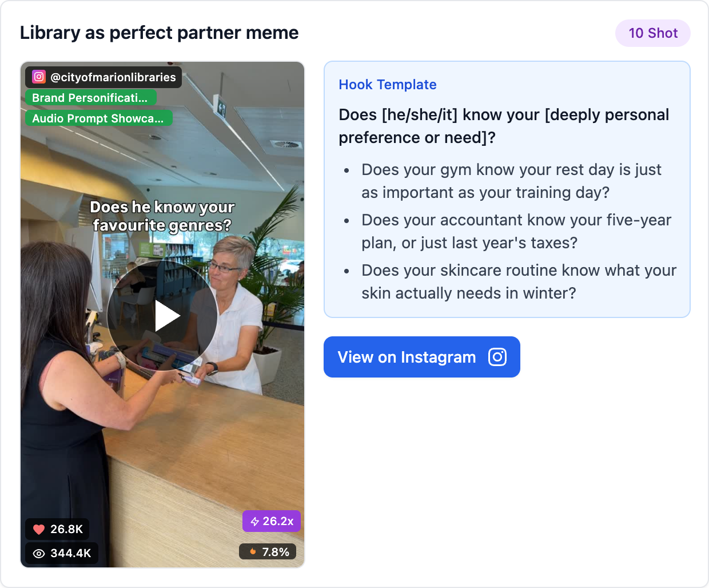
Task: Click the 26.2x purple performance badge
Action: click(272, 521)
